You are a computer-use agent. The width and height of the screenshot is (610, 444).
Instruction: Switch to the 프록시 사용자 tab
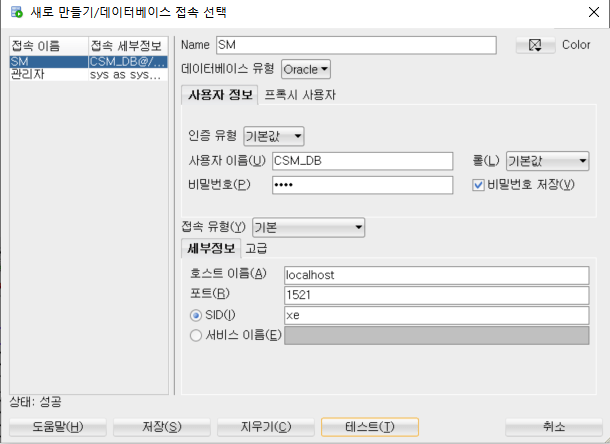[x=299, y=95]
